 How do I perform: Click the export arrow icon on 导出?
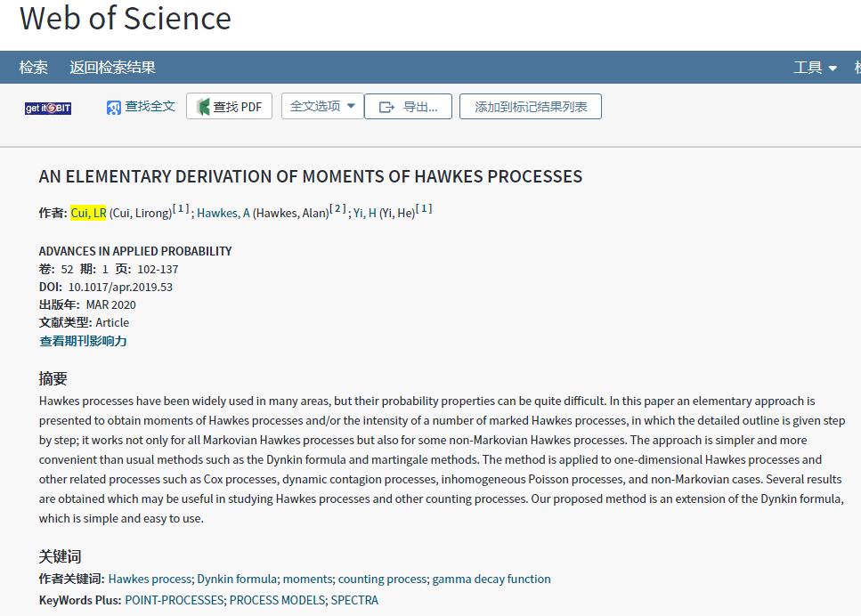[x=386, y=107]
